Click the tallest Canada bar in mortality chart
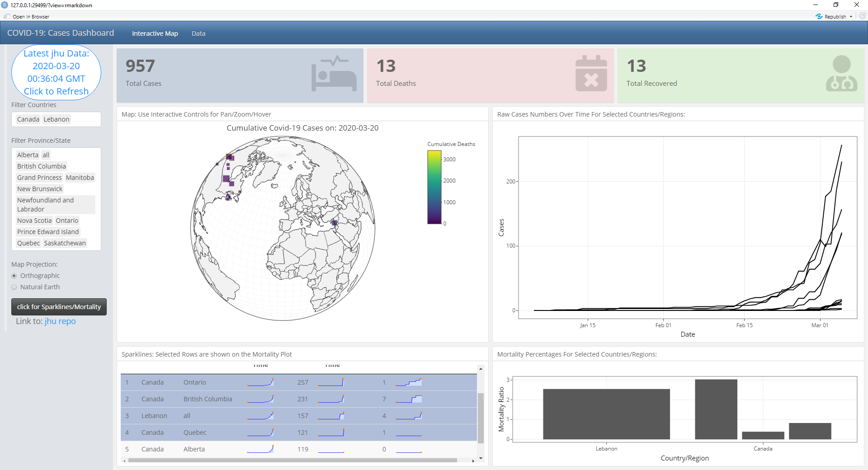Screen dimensions: 868x470 (x=716, y=409)
